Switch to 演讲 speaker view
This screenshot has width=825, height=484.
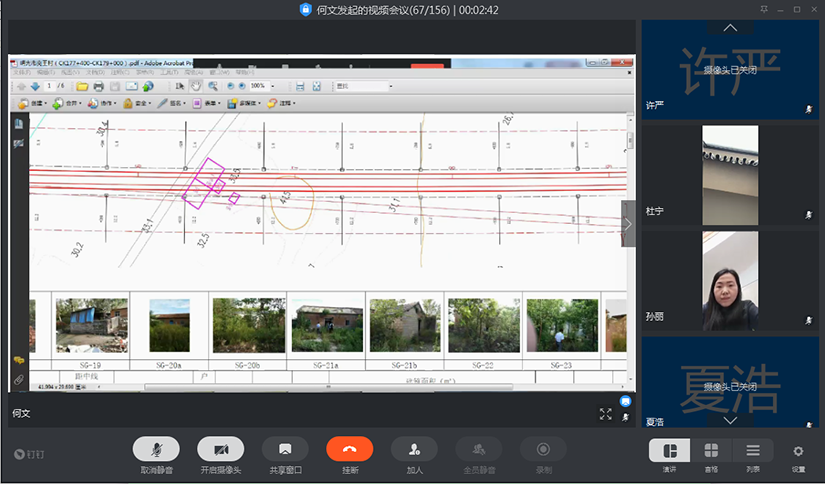point(669,451)
